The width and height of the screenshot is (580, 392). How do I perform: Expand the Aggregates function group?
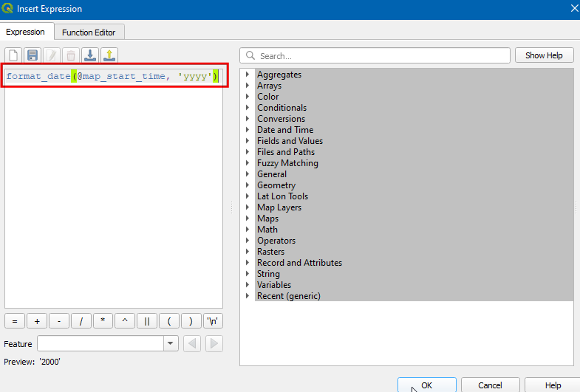pos(247,75)
